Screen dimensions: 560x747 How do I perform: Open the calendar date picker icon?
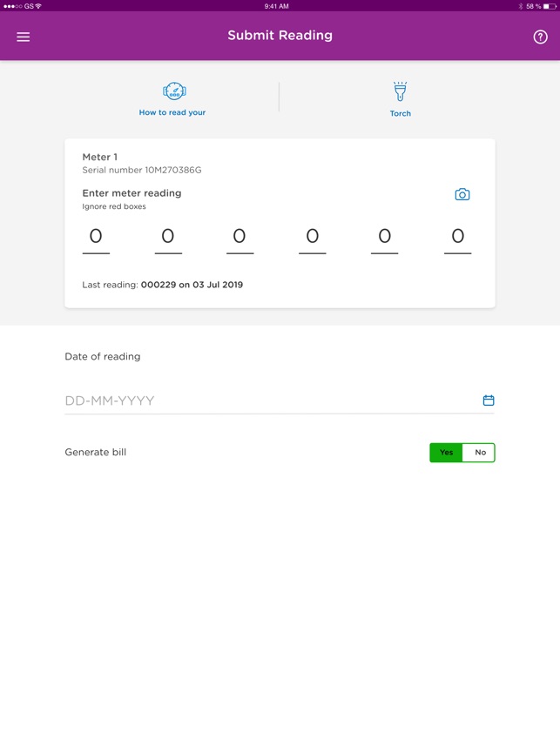coord(489,400)
